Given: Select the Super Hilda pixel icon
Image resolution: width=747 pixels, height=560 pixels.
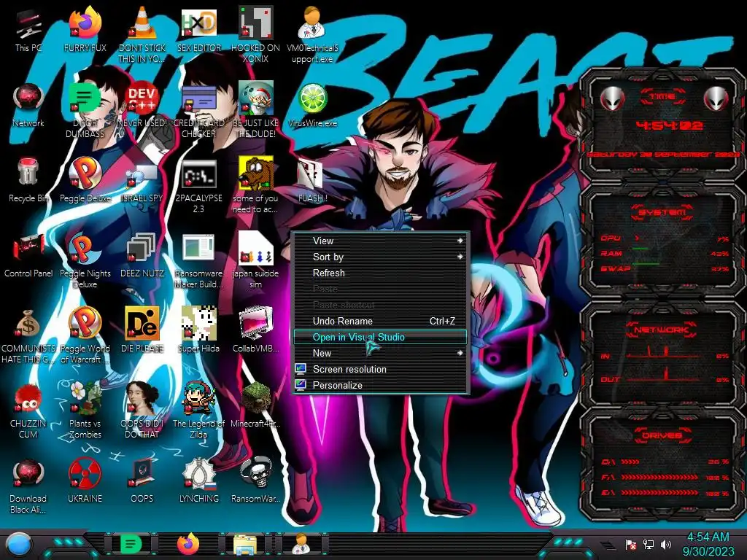Looking at the screenshot, I should click(x=198, y=330).
